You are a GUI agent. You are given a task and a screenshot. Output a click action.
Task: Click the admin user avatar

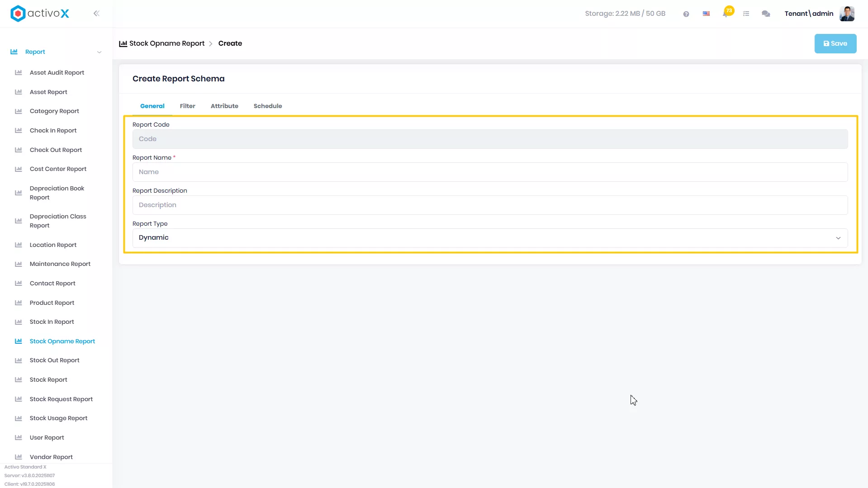847,14
